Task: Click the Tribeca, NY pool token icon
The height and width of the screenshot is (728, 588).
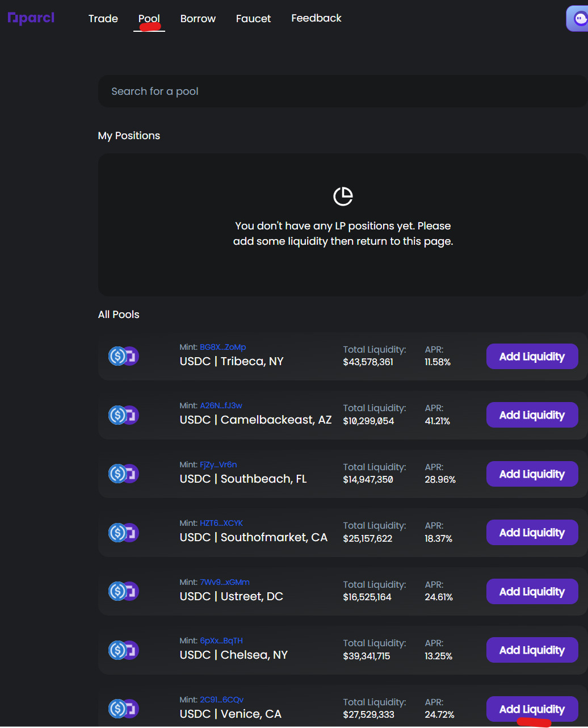Action: point(124,356)
